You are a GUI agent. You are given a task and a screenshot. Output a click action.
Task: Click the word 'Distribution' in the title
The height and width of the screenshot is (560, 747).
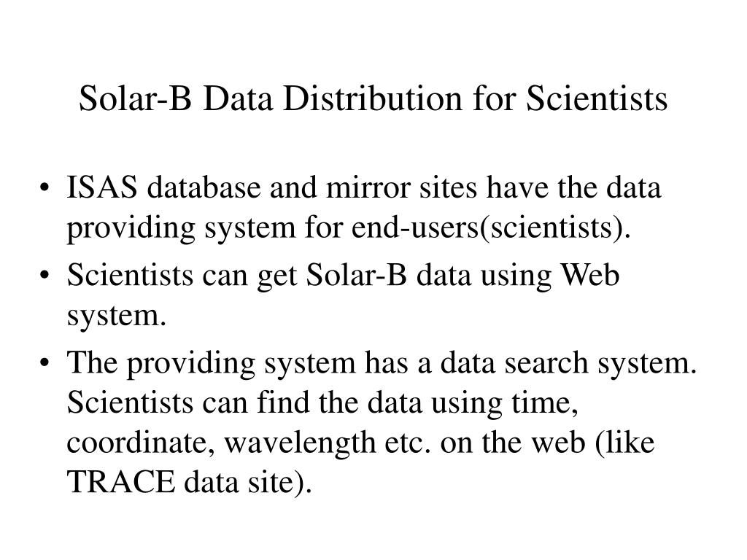tap(373, 98)
